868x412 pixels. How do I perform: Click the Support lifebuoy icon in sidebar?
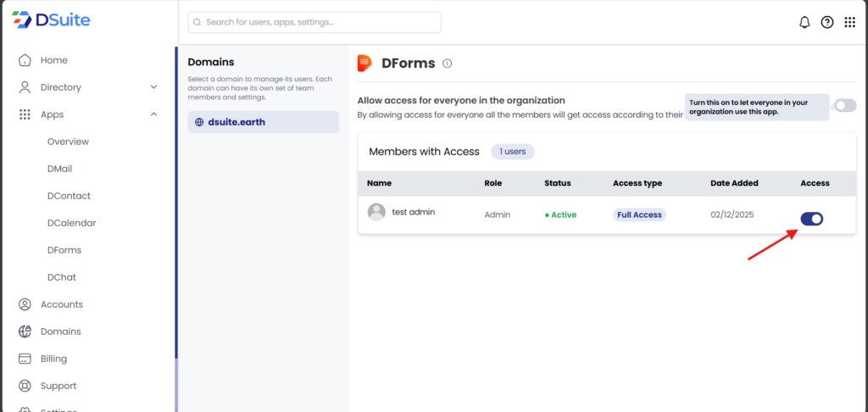tap(25, 386)
